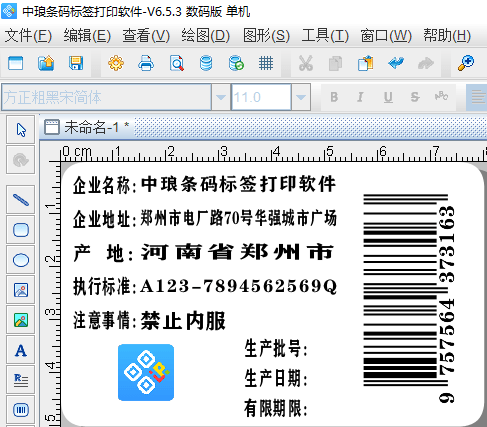This screenshot has width=487, height=427.
Task: Open the 编辑(E) menu
Action: pyautogui.click(x=87, y=36)
